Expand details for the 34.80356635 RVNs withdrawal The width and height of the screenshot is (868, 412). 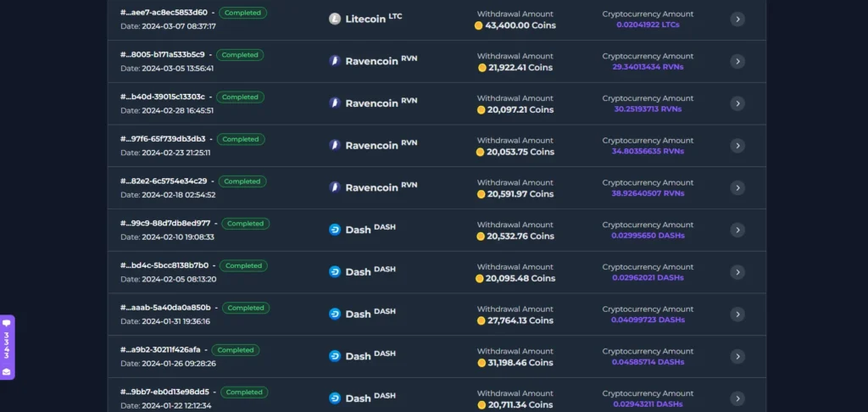tap(737, 145)
